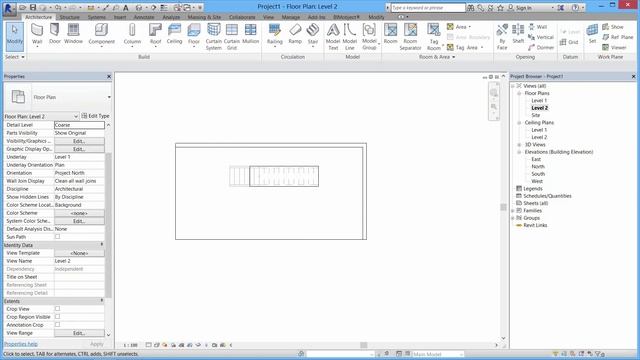Open the Model Group tool
The width and height of the screenshot is (640, 360).
(369, 36)
